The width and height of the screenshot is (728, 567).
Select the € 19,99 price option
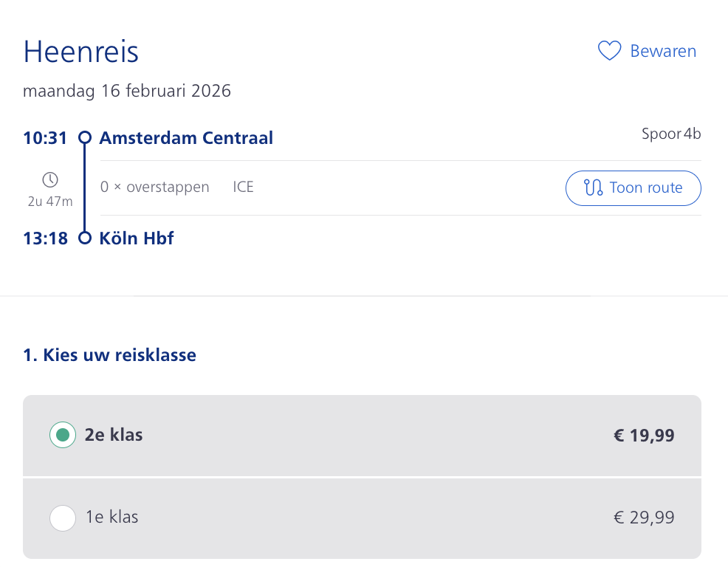[643, 435]
